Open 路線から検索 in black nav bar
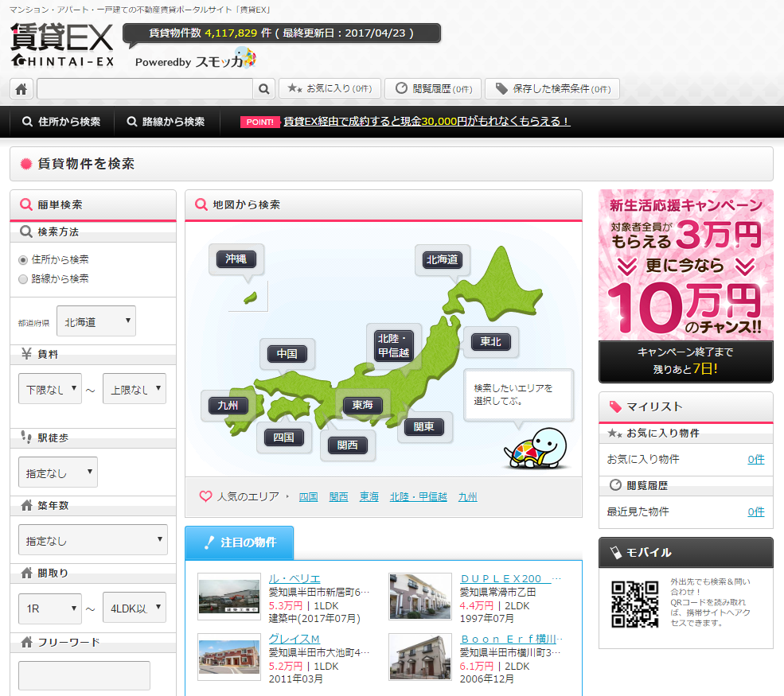784x696 pixels. point(166,122)
